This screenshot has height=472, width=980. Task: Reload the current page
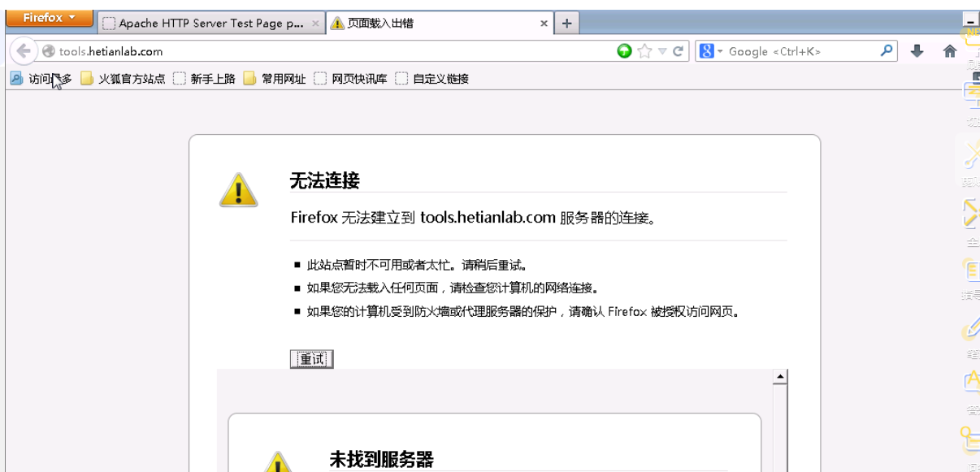pos(677,51)
